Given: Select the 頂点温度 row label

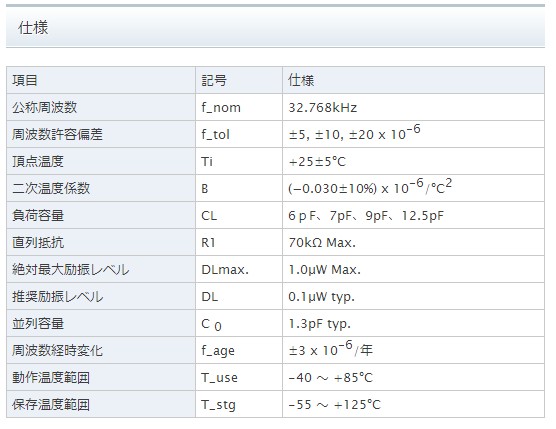Looking at the screenshot, I should coord(38,161).
